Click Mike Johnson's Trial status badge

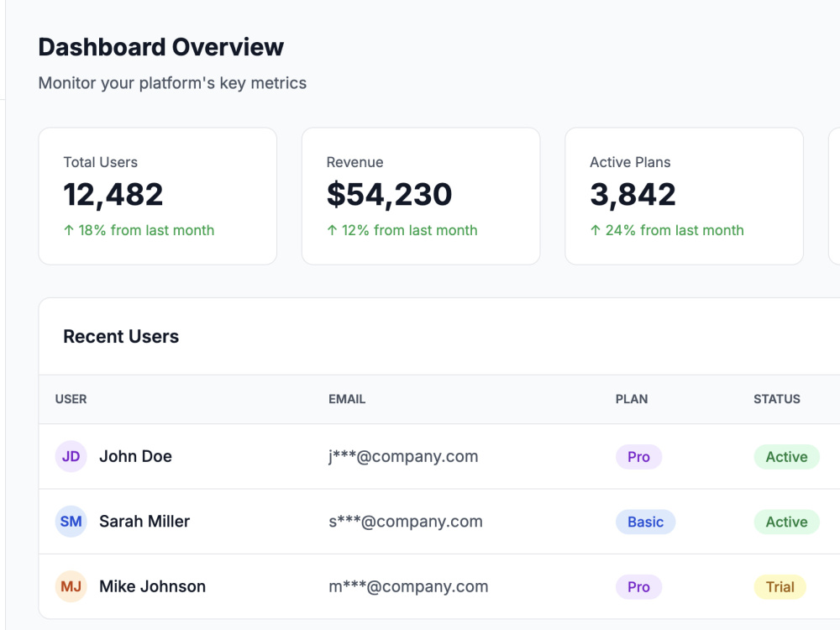(780, 587)
